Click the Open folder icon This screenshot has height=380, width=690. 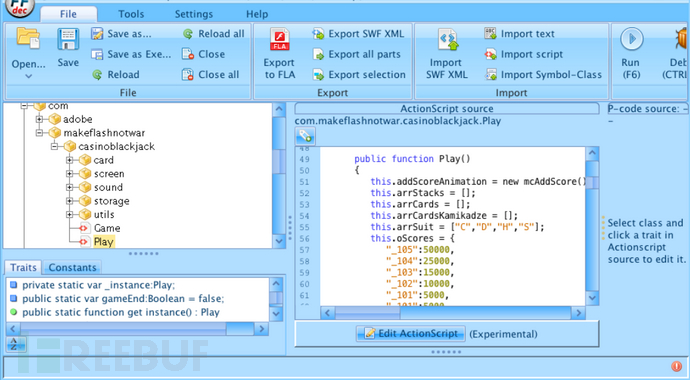coord(28,38)
